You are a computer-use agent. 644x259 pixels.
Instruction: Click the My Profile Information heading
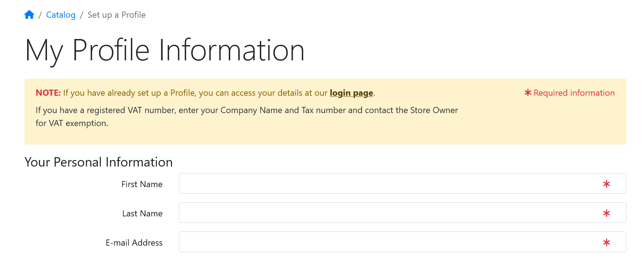coord(165,51)
